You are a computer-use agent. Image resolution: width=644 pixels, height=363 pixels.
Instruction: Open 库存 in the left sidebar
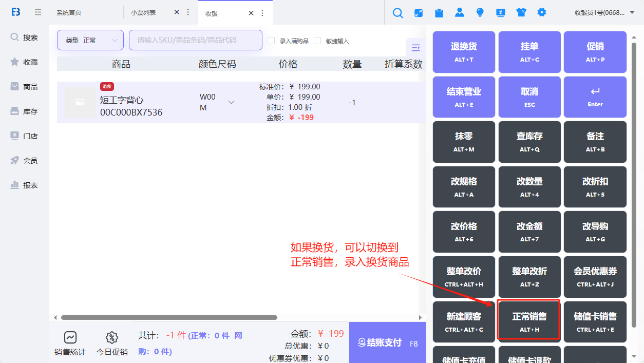[x=24, y=111]
